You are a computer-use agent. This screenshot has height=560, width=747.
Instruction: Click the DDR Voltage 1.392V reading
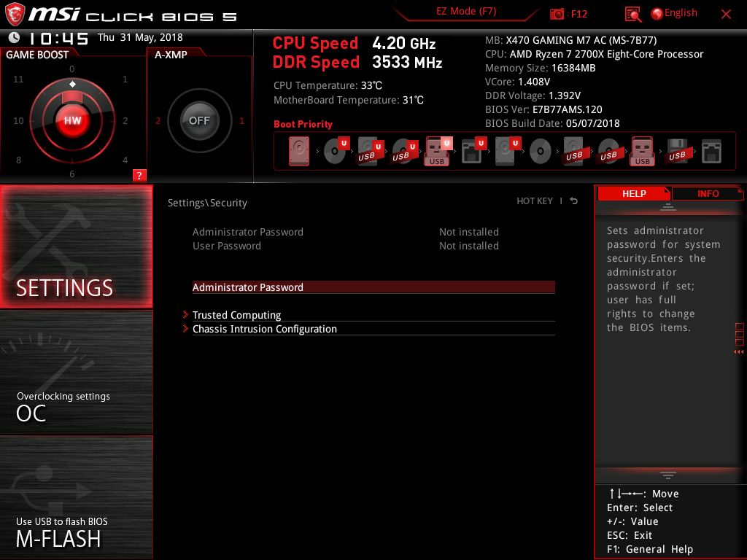533,96
